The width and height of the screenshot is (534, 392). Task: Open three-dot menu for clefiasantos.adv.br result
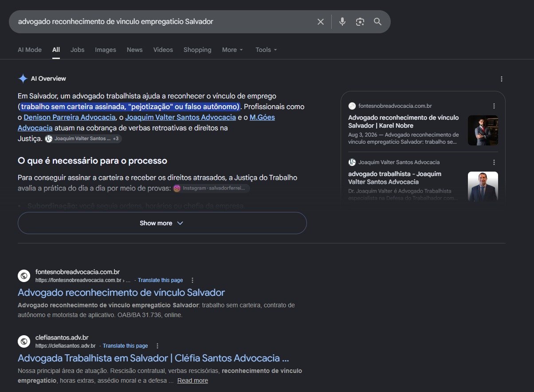[157, 346]
